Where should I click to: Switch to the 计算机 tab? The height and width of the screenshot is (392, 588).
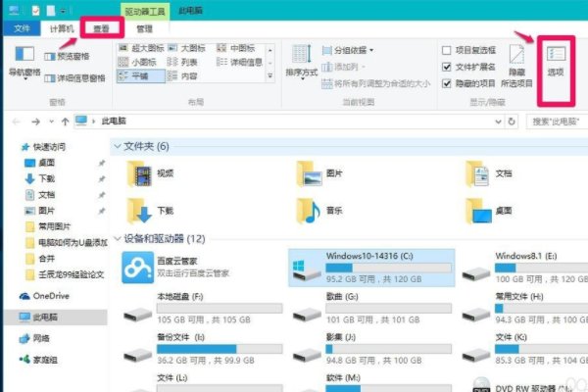[62, 28]
